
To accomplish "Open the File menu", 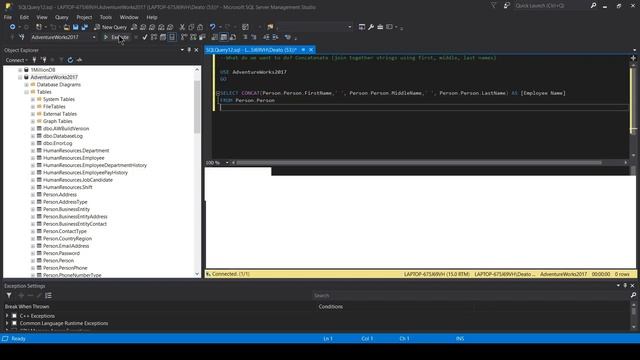I will (8, 17).
